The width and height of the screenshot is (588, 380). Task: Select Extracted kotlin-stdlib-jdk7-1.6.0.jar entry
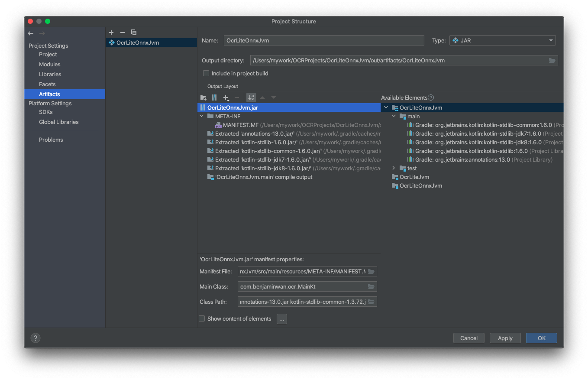[x=289, y=159]
